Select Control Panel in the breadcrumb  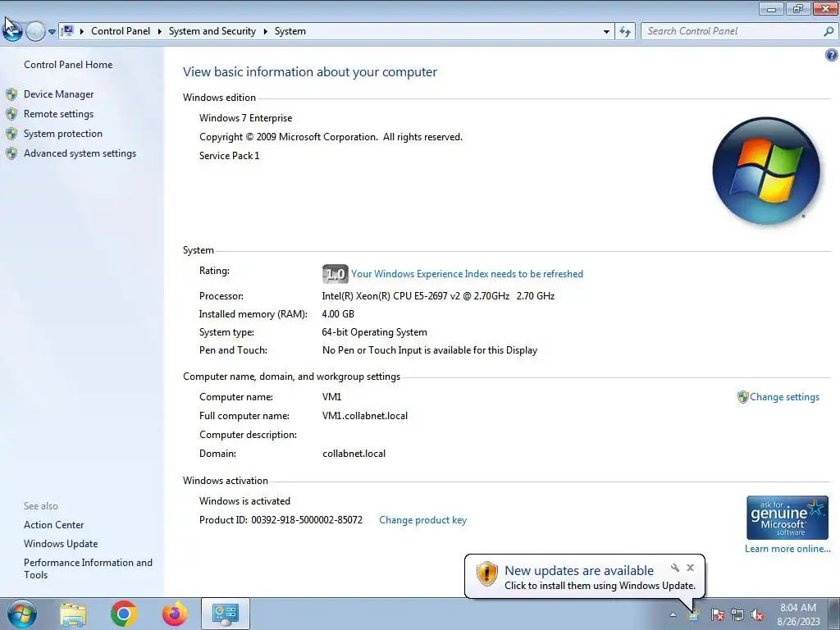click(x=121, y=31)
